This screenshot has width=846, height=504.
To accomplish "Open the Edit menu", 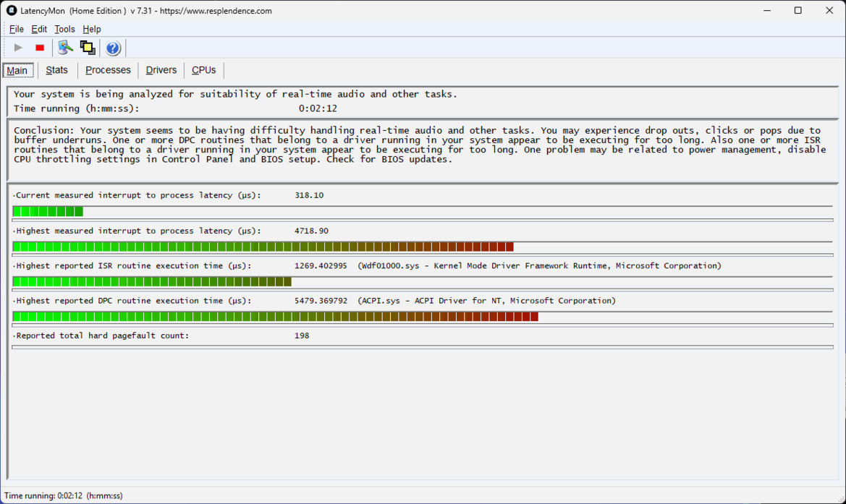I will [39, 29].
